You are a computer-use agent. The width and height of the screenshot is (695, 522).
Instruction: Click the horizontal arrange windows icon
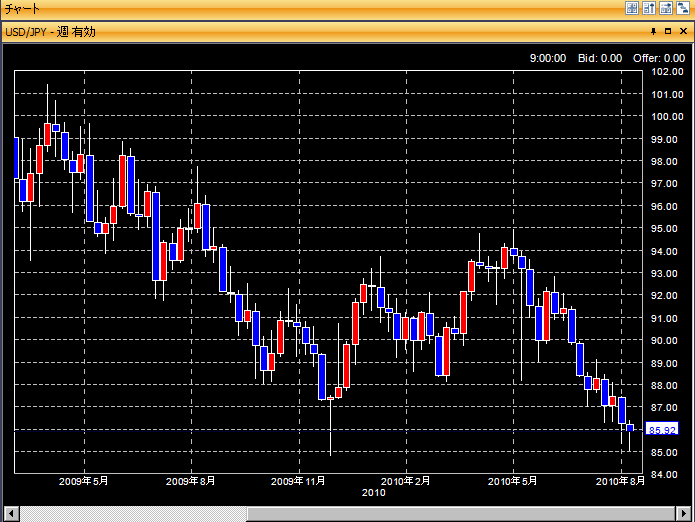click(665, 8)
